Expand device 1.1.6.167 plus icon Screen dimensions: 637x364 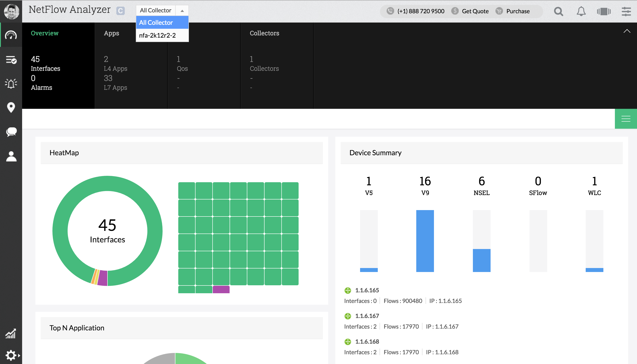pos(348,316)
